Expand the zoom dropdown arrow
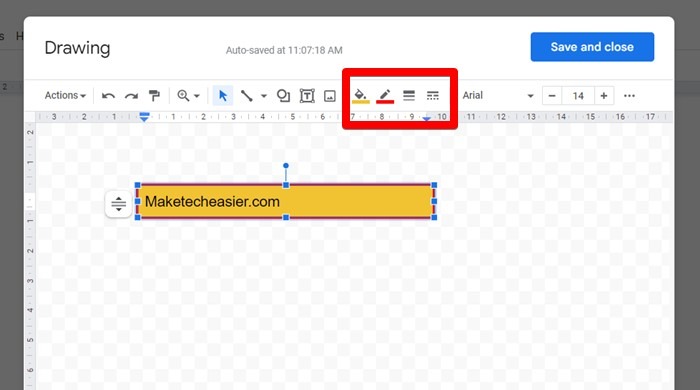This screenshot has width=700, height=390. (x=196, y=96)
